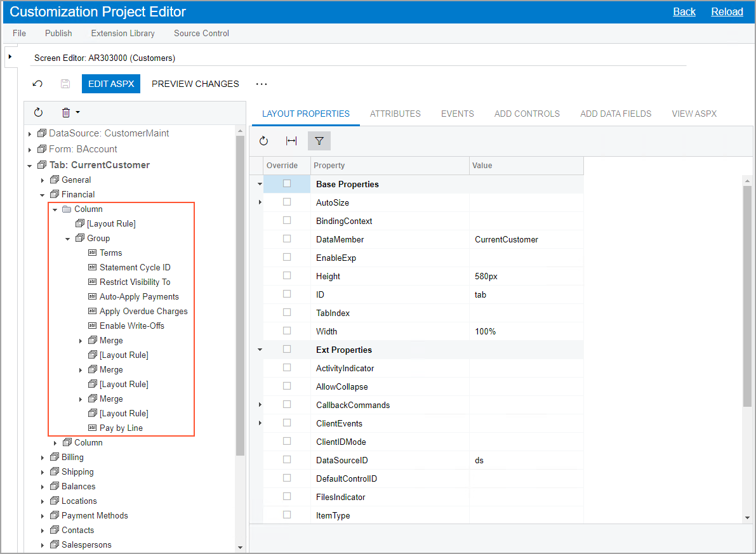This screenshot has height=554, width=756.
Task: Enable Override checkbox for DataMember property
Action: click(x=287, y=239)
